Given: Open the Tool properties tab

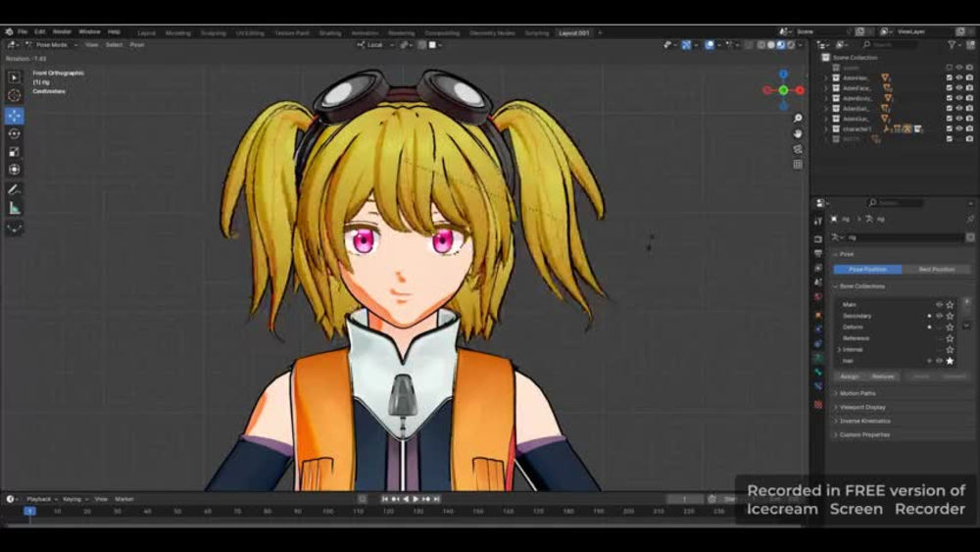Looking at the screenshot, I should coord(818,222).
